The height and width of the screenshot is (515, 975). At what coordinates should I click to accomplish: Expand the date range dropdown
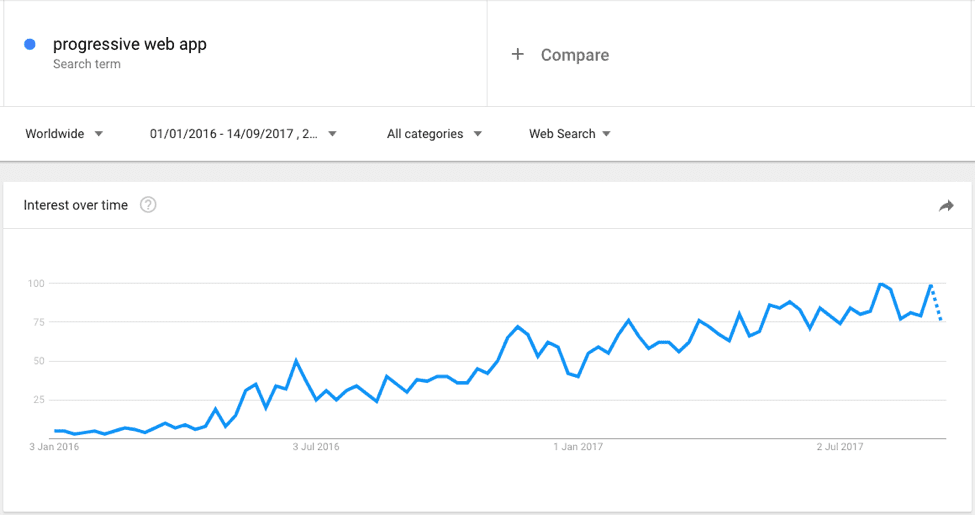click(243, 134)
